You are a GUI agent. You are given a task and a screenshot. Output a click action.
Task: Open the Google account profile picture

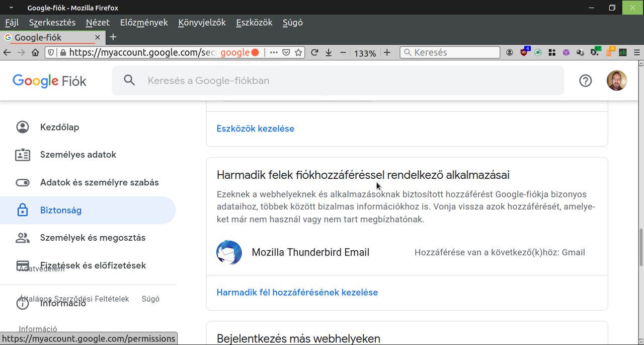tap(617, 81)
